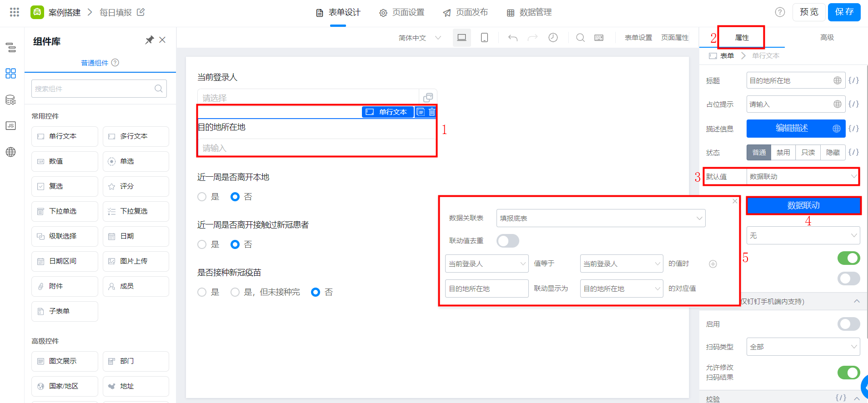Enable the 启用 scan toggle

tap(848, 324)
